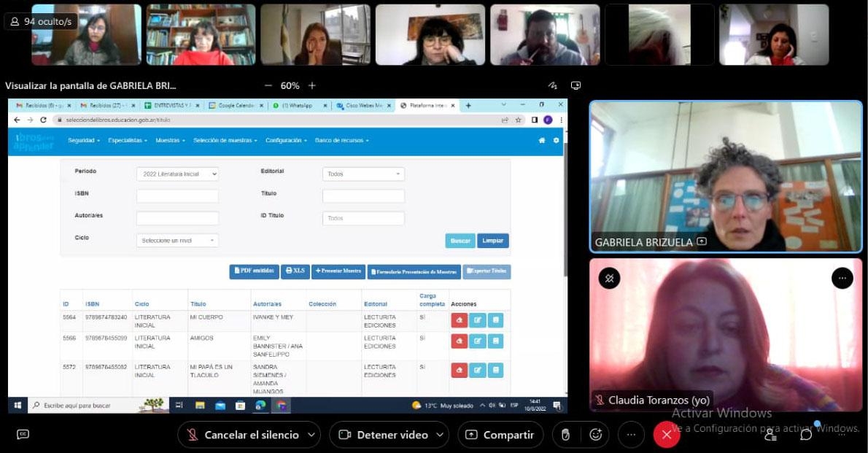Click the annotate icon above shared screen

click(553, 85)
